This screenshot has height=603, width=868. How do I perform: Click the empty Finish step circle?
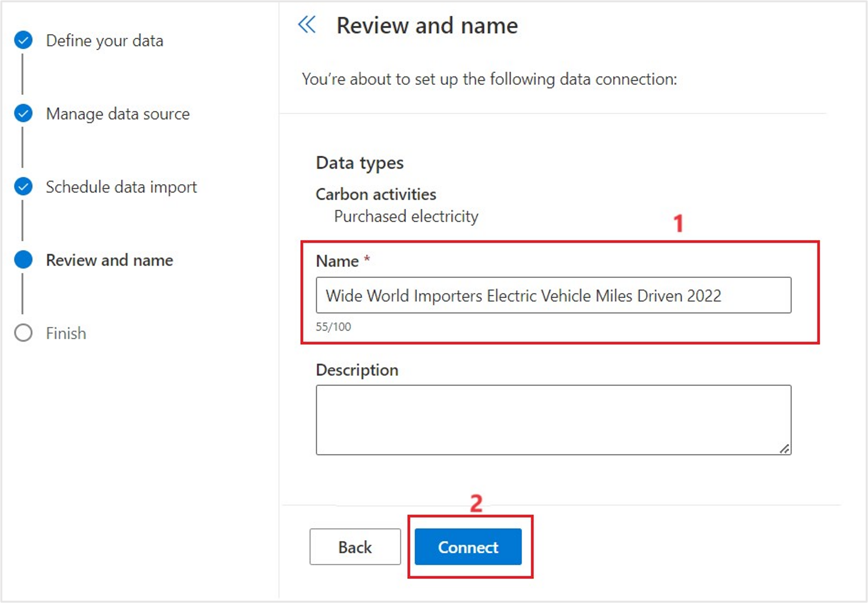(24, 333)
